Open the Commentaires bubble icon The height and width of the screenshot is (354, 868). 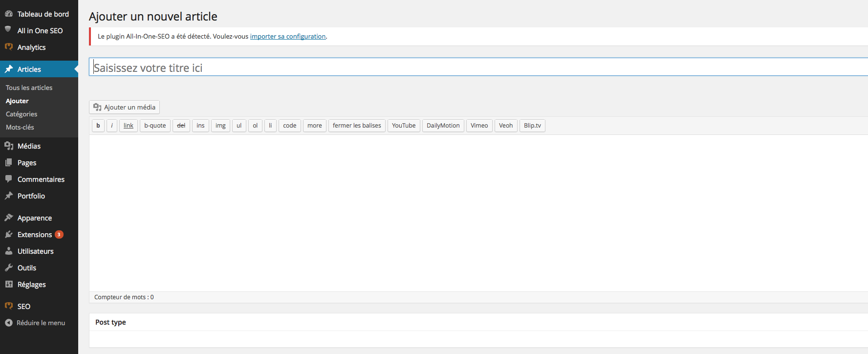coord(9,179)
